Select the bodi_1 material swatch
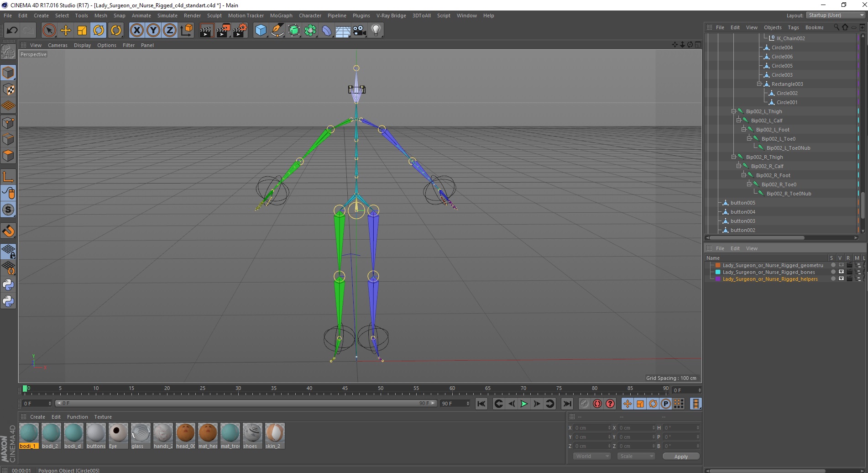This screenshot has width=868, height=473. [28, 436]
